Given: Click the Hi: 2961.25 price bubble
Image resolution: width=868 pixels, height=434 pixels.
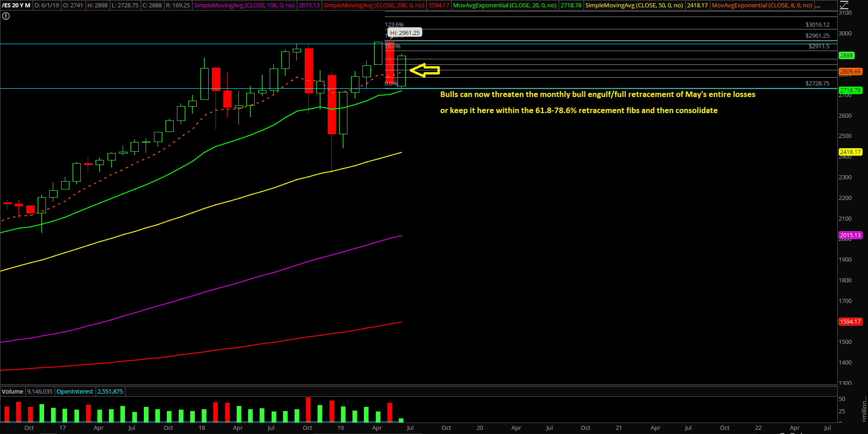Looking at the screenshot, I should (404, 33).
